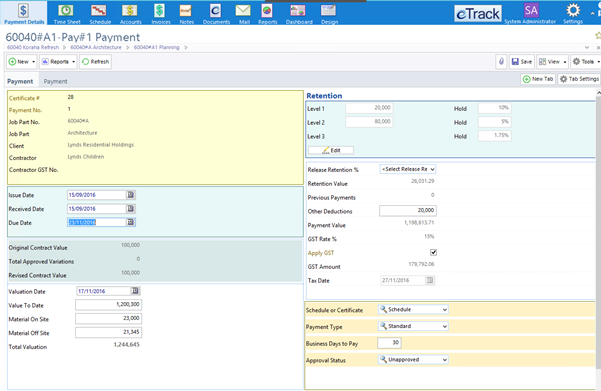This screenshot has width=601, height=391.
Task: Click the Material Off Site field
Action: pos(108,332)
